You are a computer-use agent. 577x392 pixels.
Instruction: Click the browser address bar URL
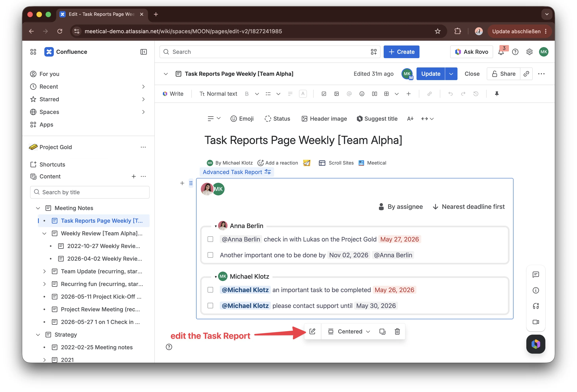(183, 31)
